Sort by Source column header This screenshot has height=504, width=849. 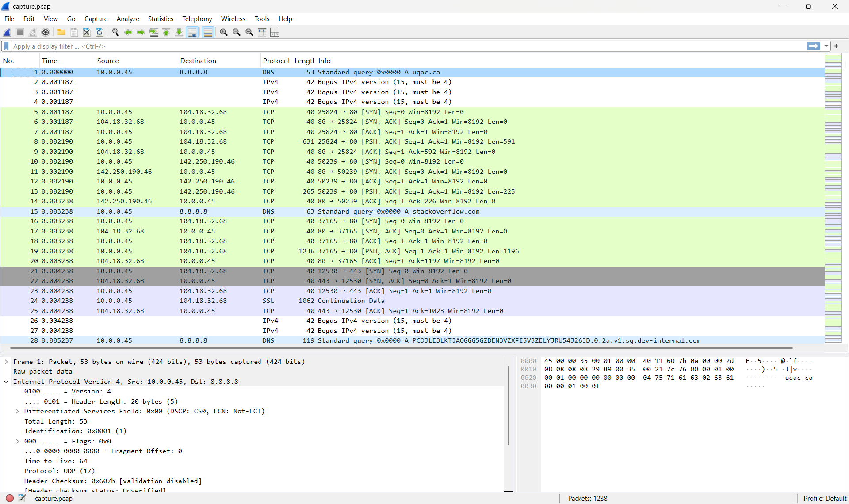coord(136,61)
